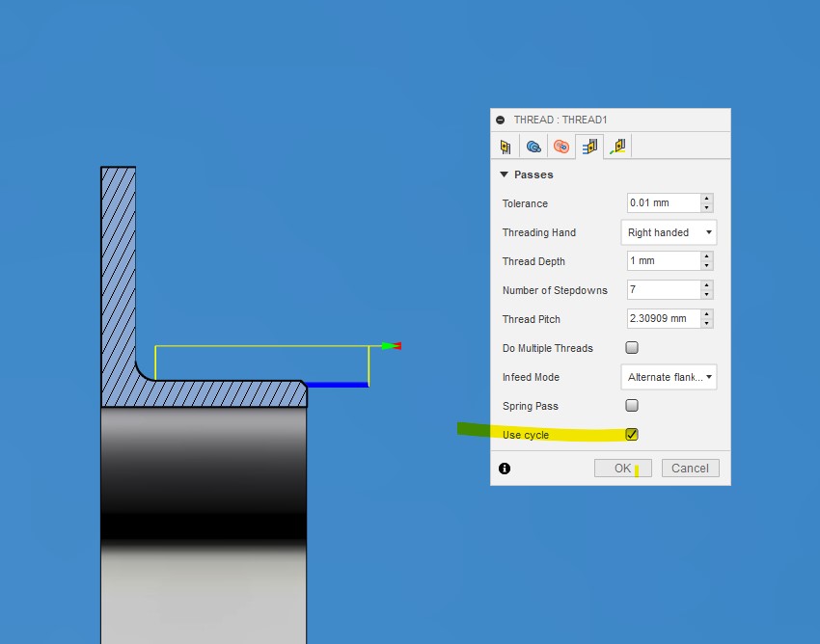Open the Linking tab of Thread dialog
The image size is (820, 644).
coord(617,146)
